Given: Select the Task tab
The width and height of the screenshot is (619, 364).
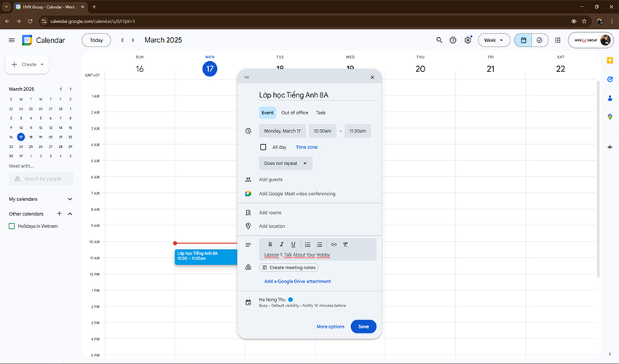Looking at the screenshot, I should coord(320,113).
